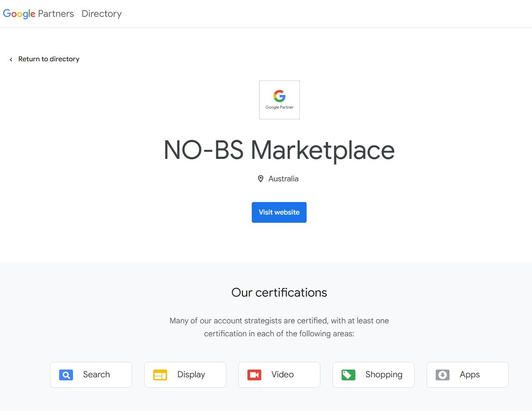Click the red Video camera icon
Image resolution: width=532 pixels, height=411 pixels.
click(254, 375)
